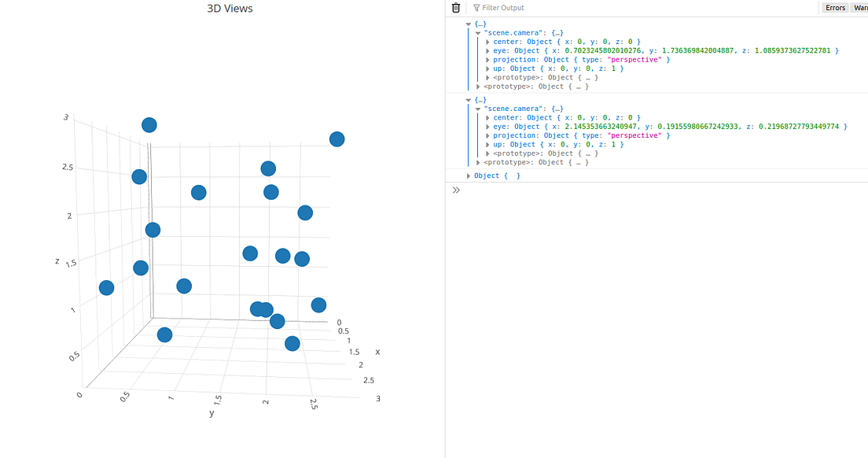
Task: Expand eye Object in second camera log
Action: [487, 126]
